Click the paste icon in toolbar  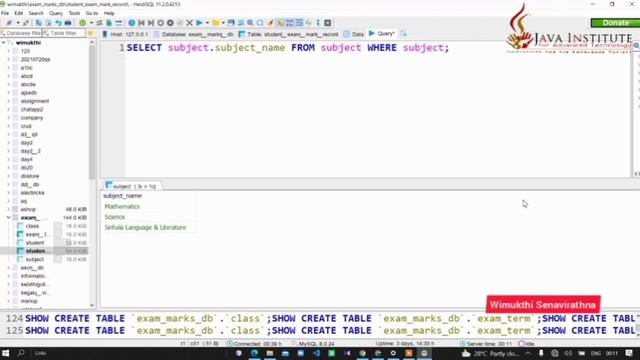coord(49,23)
